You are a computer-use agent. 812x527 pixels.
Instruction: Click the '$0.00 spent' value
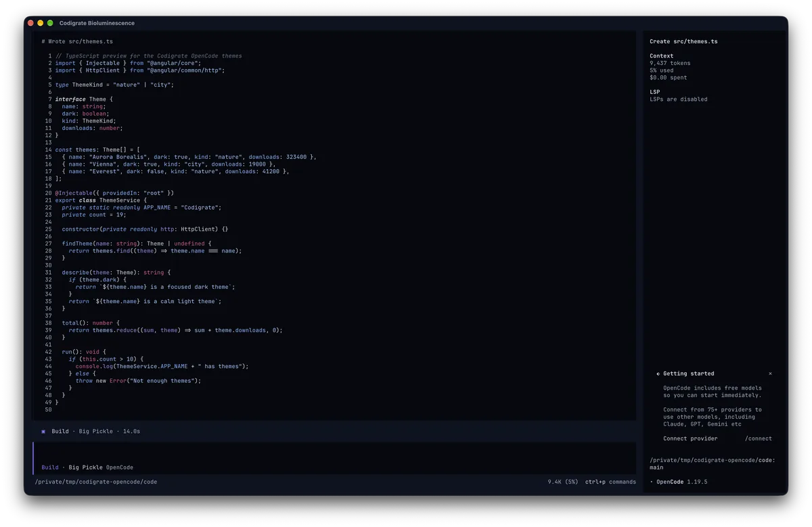click(668, 78)
